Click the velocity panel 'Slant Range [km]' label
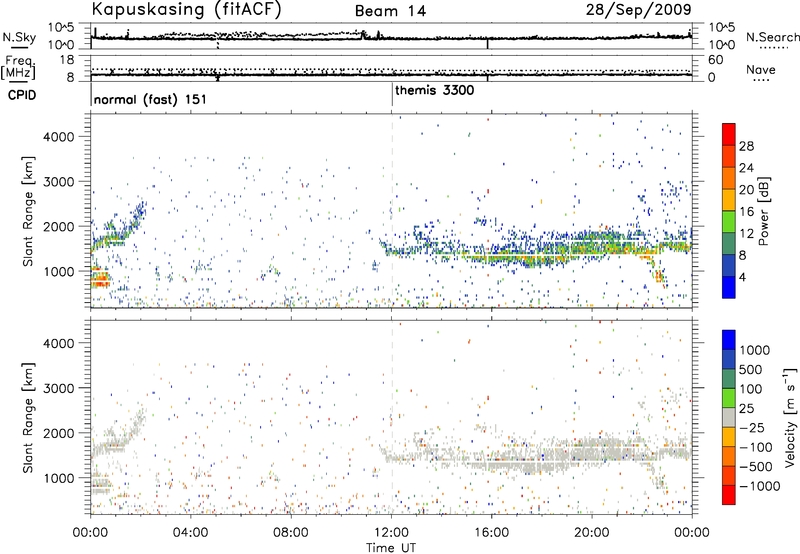Image resolution: width=800 pixels, height=554 pixels. (28, 417)
